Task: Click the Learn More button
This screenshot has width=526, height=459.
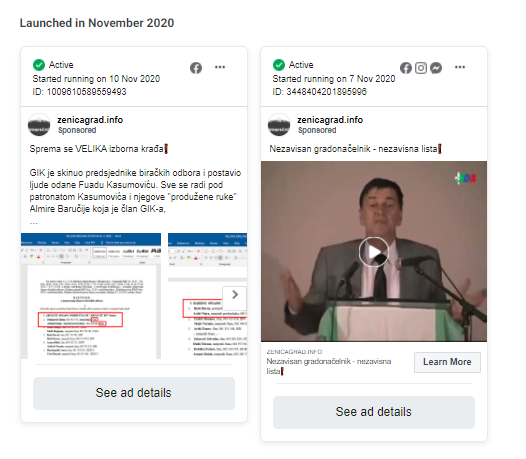Action: click(447, 362)
